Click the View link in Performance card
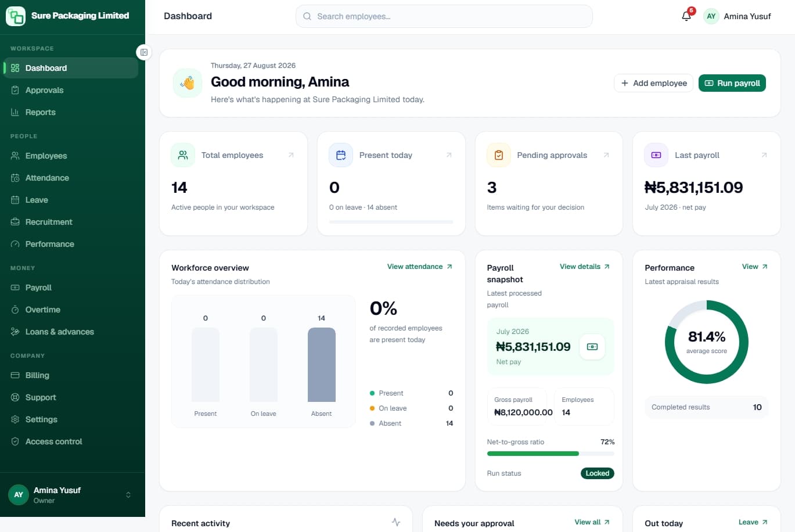795x532 pixels. (x=755, y=267)
